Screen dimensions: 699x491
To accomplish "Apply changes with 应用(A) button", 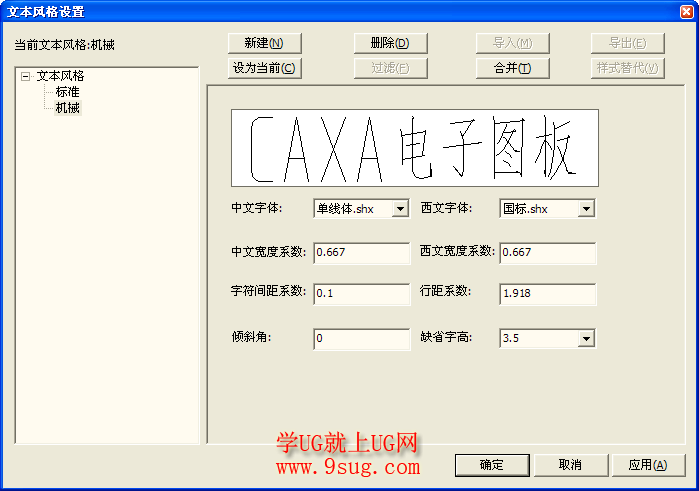I will [649, 465].
